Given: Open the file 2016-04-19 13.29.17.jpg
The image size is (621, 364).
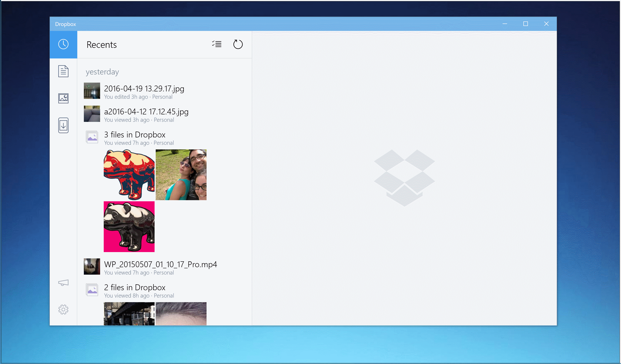Looking at the screenshot, I should 144,89.
